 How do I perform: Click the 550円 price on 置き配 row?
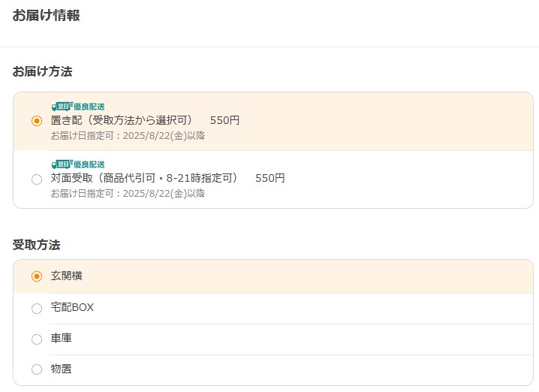pyautogui.click(x=224, y=120)
